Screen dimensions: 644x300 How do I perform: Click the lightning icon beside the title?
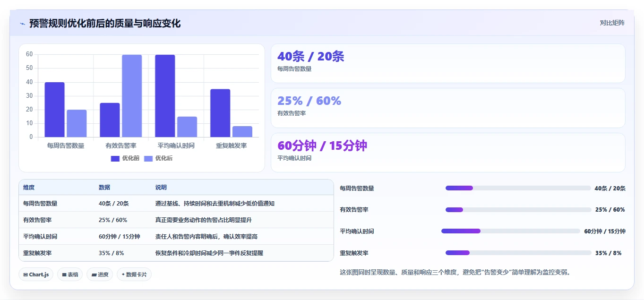point(22,24)
